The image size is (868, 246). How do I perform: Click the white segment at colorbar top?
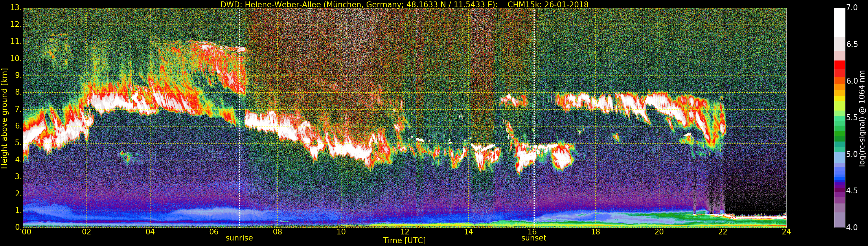840,23
